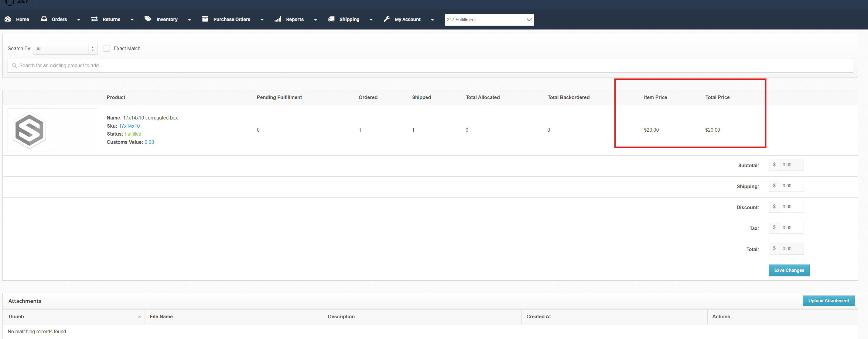
Task: Expand the Orders menu arrow
Action: [x=79, y=20]
